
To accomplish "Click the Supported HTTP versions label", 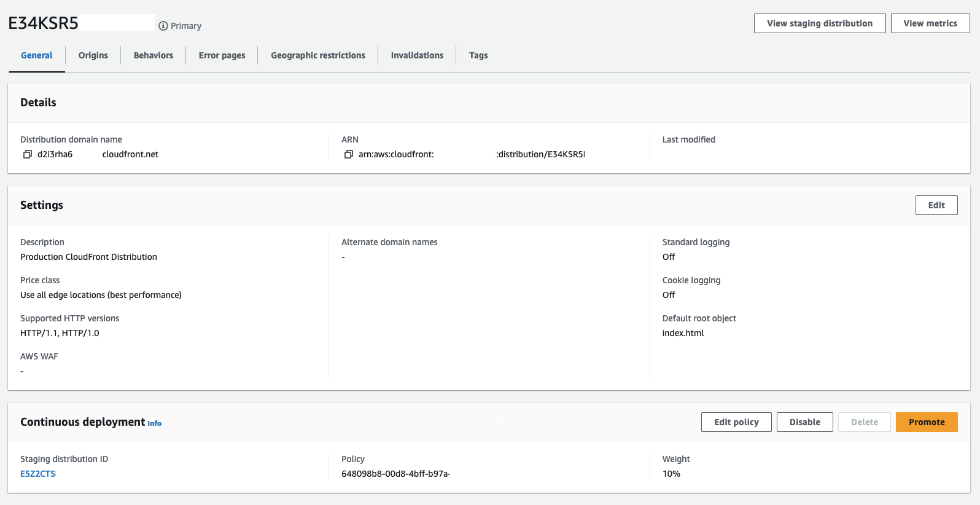I will tap(70, 318).
